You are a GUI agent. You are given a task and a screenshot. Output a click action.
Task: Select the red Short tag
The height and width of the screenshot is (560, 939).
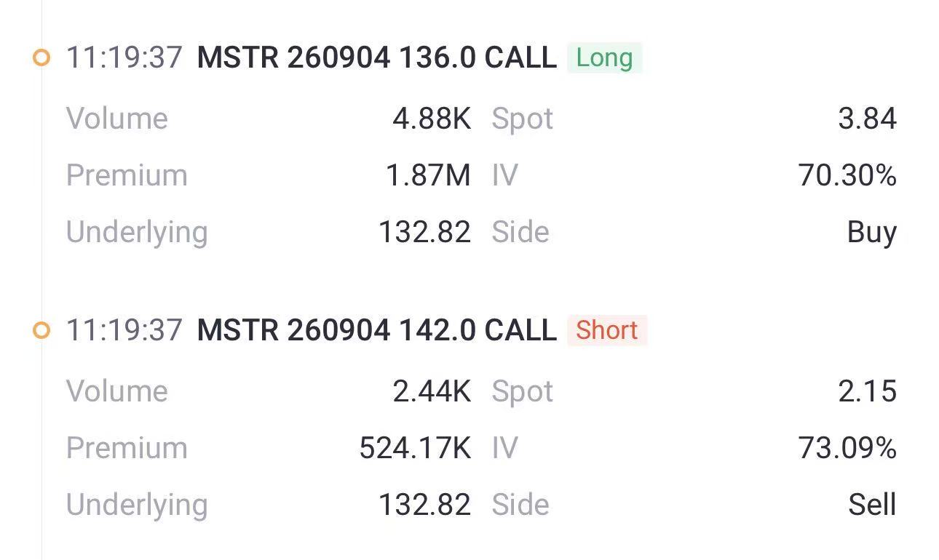(x=607, y=330)
